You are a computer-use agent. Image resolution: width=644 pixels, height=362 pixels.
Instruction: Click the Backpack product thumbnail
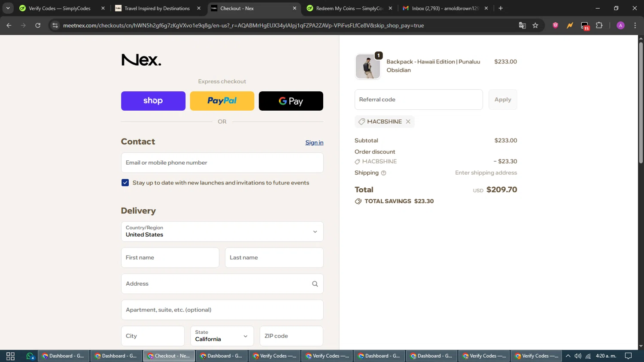(x=368, y=66)
